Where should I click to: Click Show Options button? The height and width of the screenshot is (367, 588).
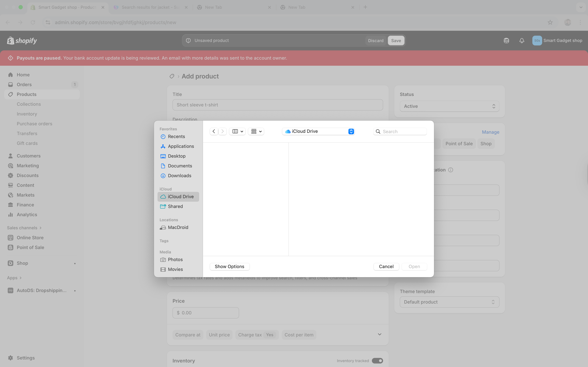pos(229,267)
